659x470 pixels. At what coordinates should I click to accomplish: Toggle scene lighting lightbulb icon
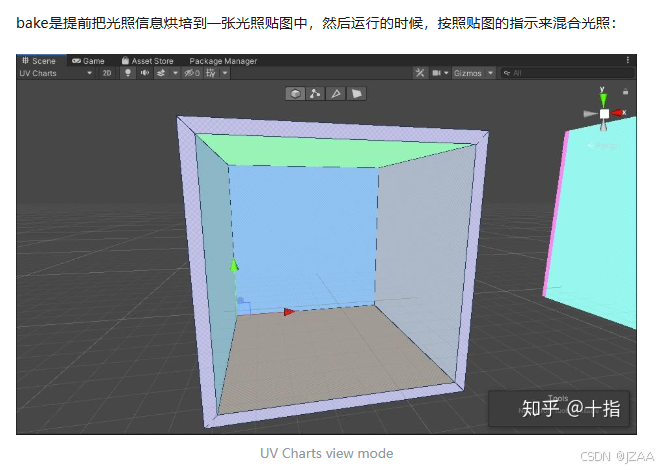(128, 73)
